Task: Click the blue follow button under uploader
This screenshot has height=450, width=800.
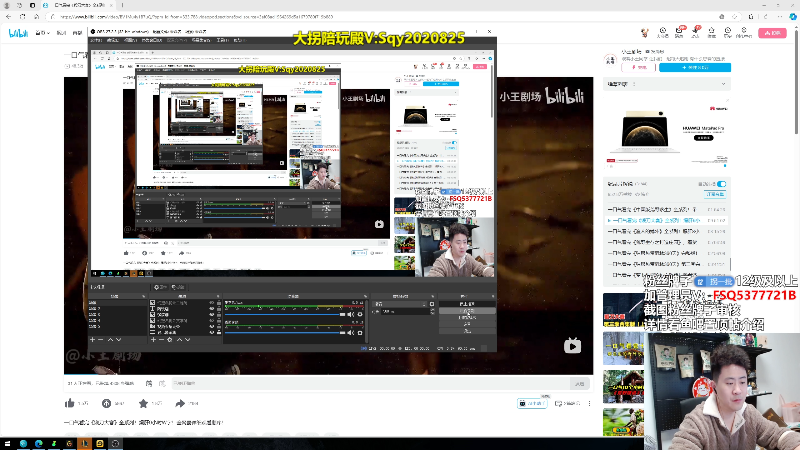Action: (x=695, y=67)
